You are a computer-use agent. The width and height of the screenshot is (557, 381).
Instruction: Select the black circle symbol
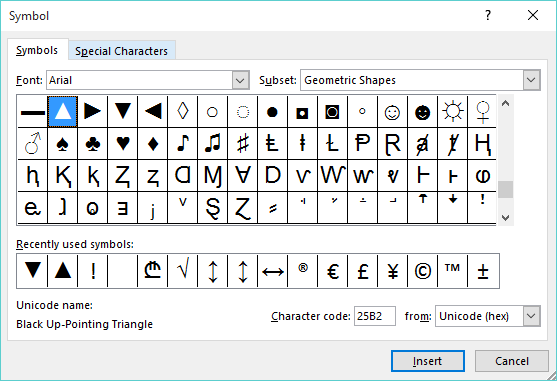point(272,112)
